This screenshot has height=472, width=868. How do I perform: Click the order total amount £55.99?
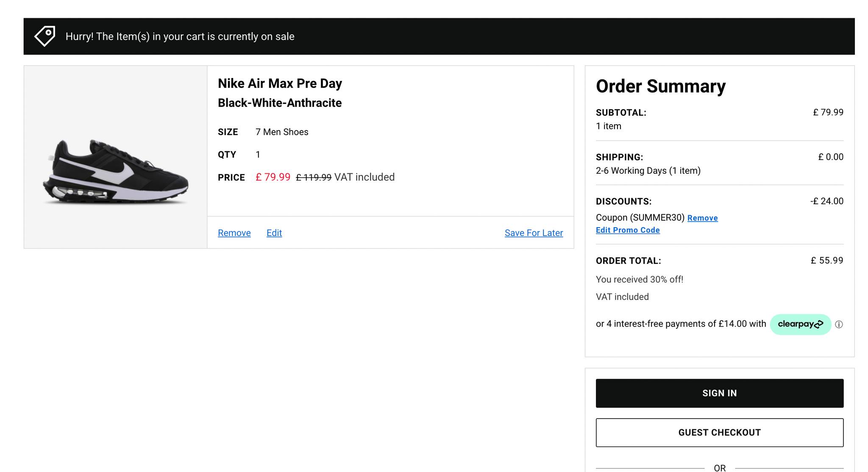click(826, 261)
